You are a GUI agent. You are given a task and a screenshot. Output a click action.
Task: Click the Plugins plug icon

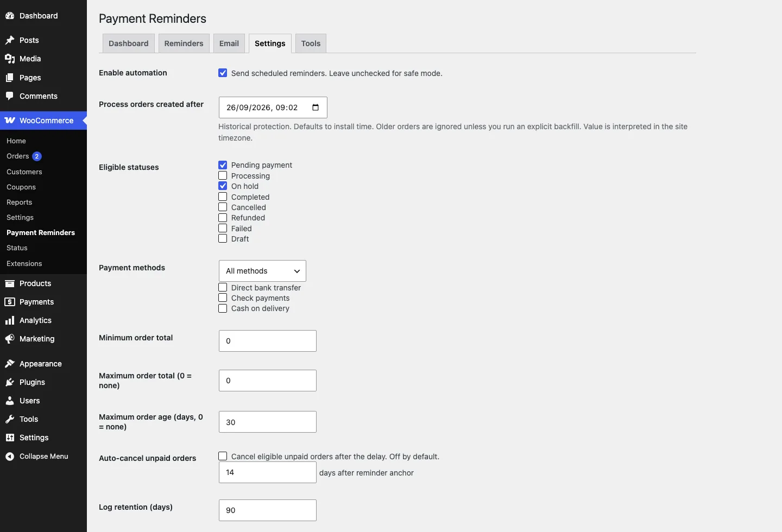point(10,382)
